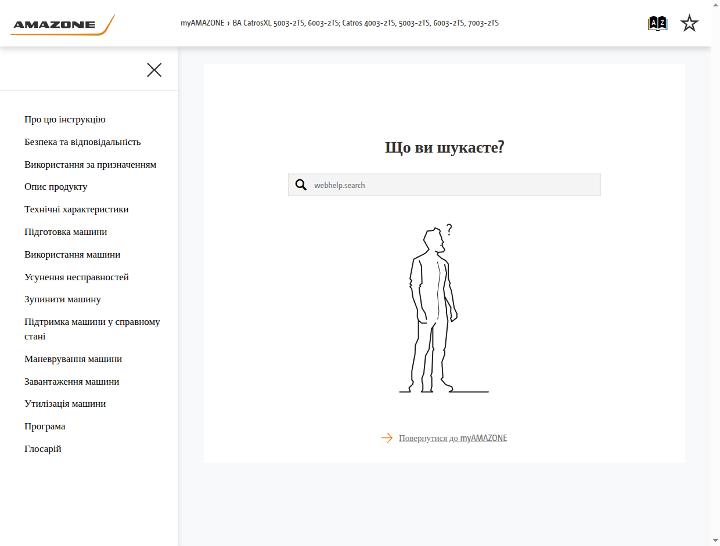Image resolution: width=720 pixels, height=546 pixels.
Task: Select Завантаження машини
Action: pyautogui.click(x=72, y=382)
